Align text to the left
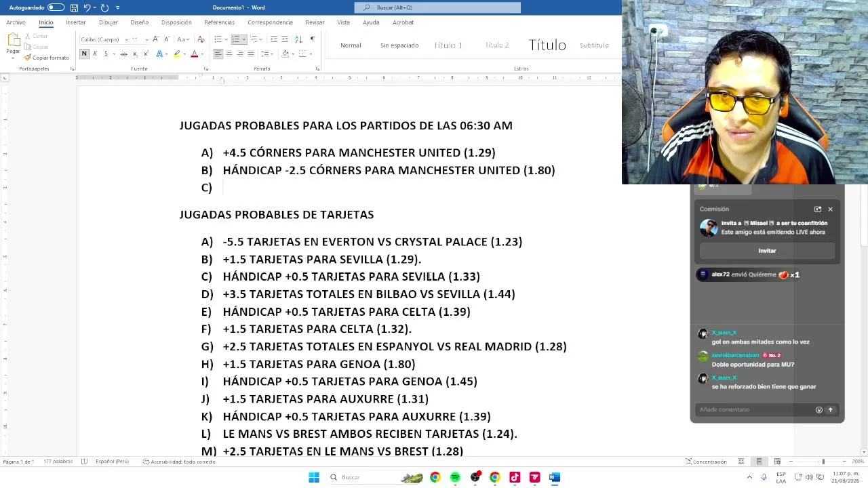The height and width of the screenshot is (488, 868). tap(218, 54)
